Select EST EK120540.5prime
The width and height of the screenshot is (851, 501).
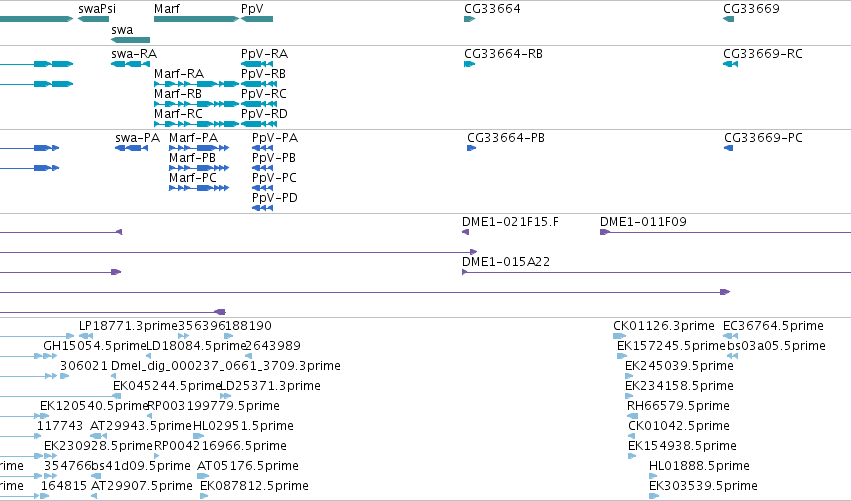43,416
